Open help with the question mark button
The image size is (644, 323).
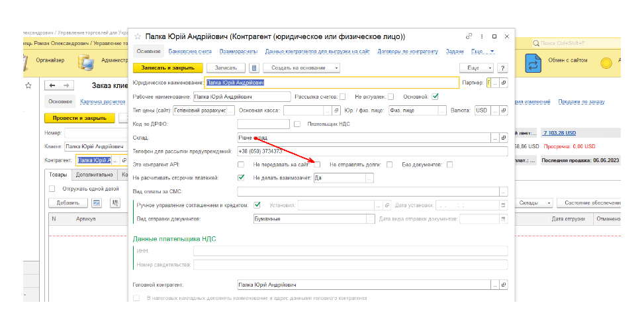coord(502,68)
